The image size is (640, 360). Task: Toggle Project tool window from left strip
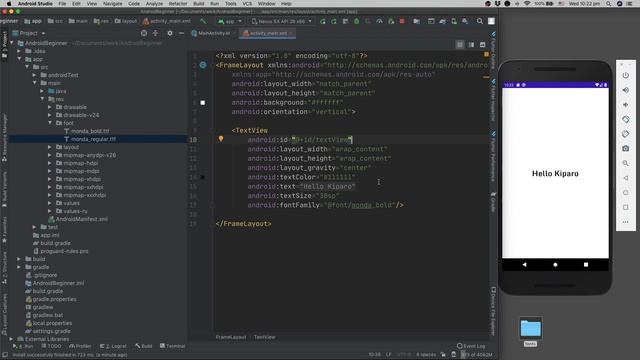[4, 44]
